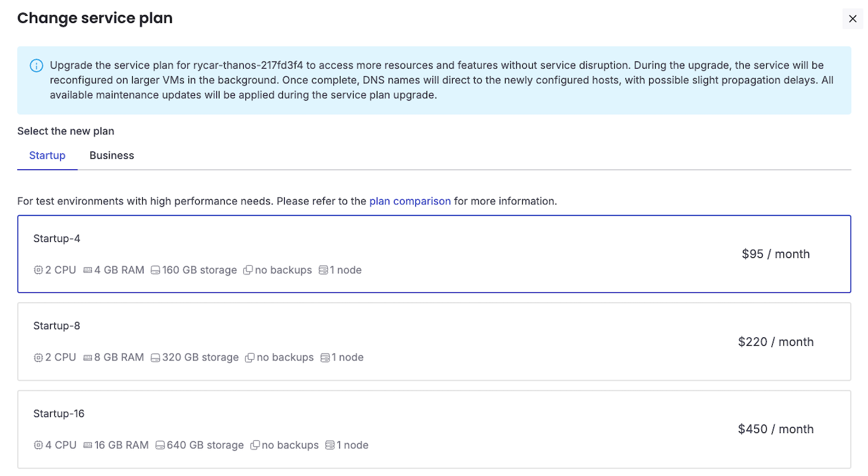Click the Select the new plan label

pyautogui.click(x=65, y=131)
